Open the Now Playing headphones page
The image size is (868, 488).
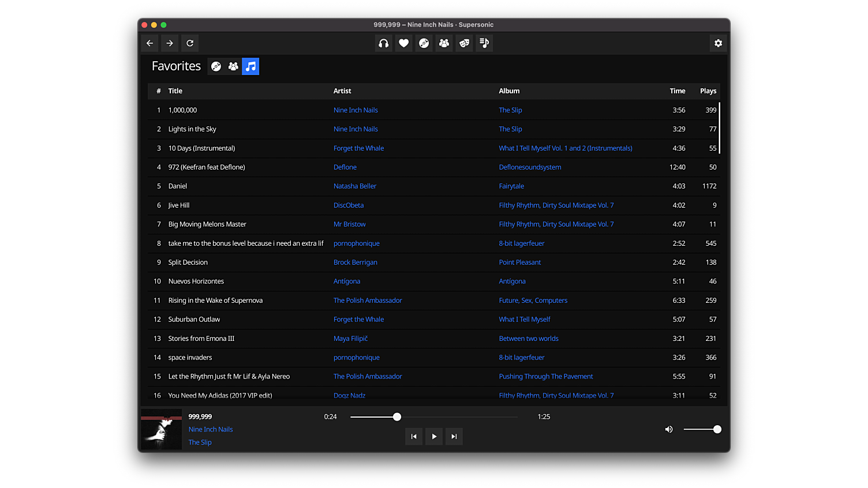point(384,43)
